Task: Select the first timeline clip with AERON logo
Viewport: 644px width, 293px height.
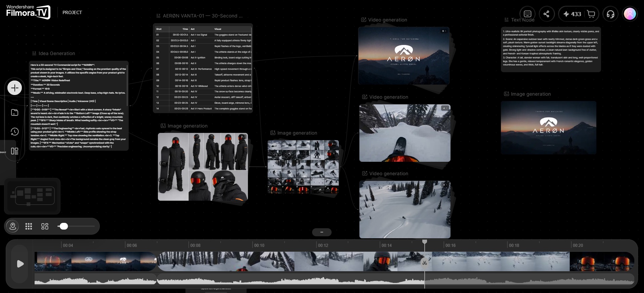Action: click(96, 261)
